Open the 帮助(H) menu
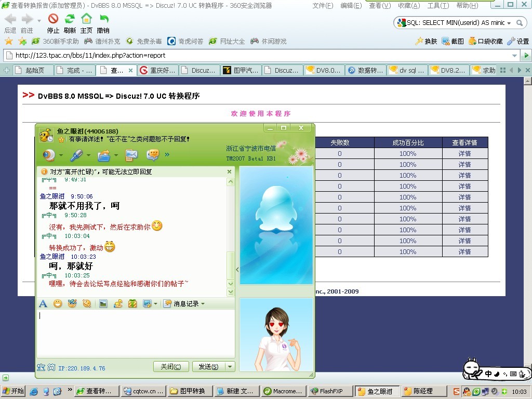 point(467,6)
